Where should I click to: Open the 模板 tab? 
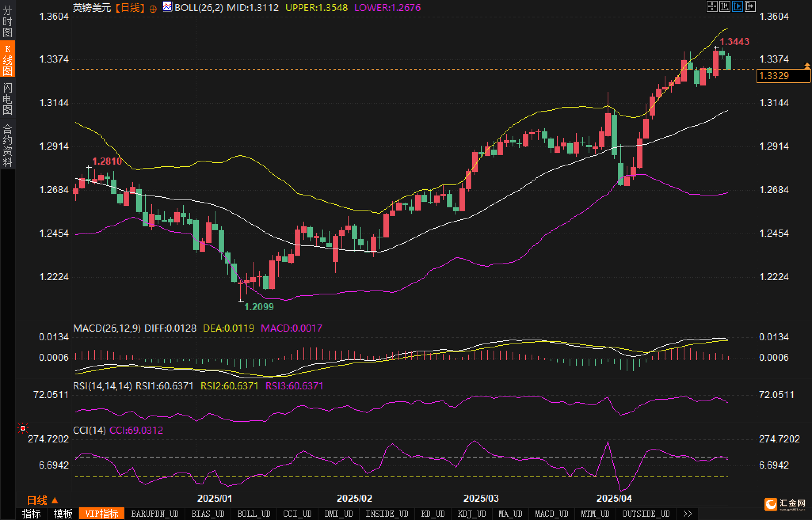(x=63, y=514)
